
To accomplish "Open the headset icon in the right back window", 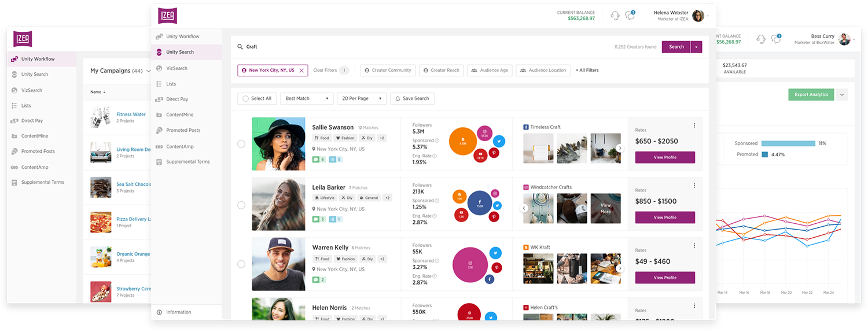I will coord(761,39).
